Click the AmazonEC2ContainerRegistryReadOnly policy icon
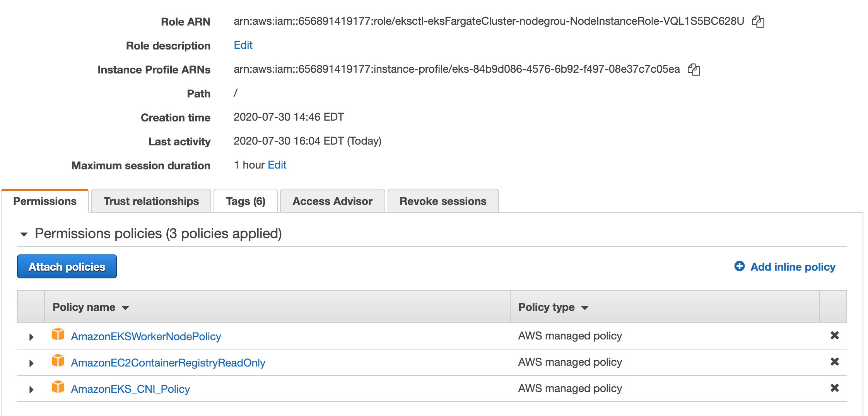 58,361
